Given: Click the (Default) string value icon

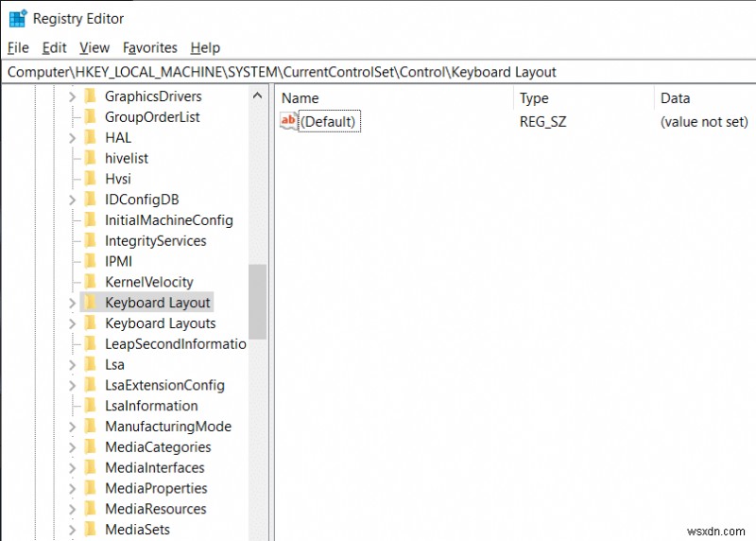Looking at the screenshot, I should [288, 121].
